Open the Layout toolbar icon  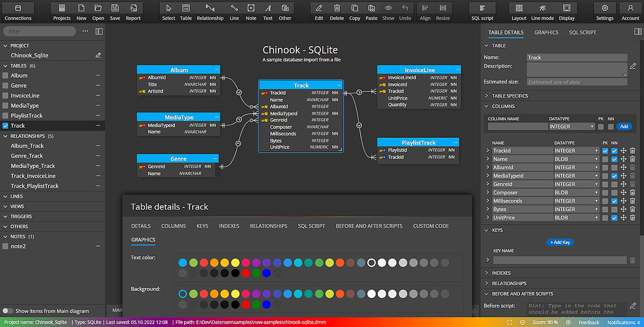click(x=518, y=12)
